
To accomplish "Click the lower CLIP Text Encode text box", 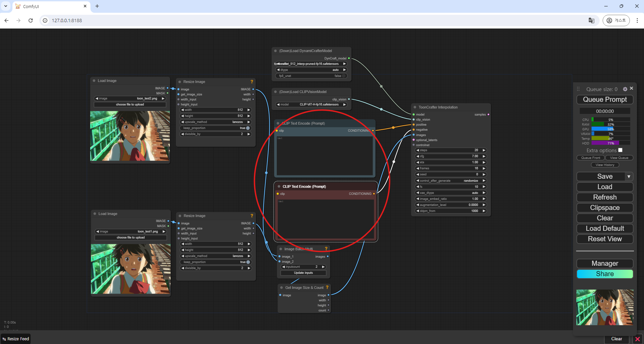I will click(x=326, y=219).
